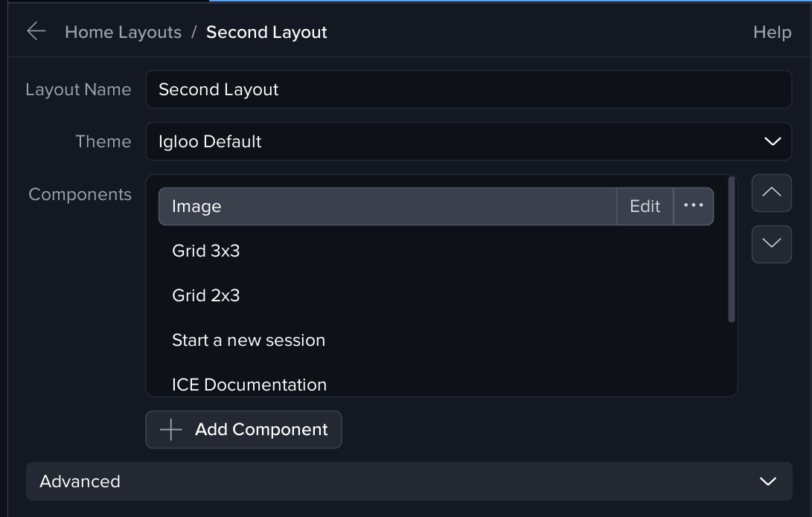The width and height of the screenshot is (812, 517).
Task: Select the Image component row
Action: [387, 206]
